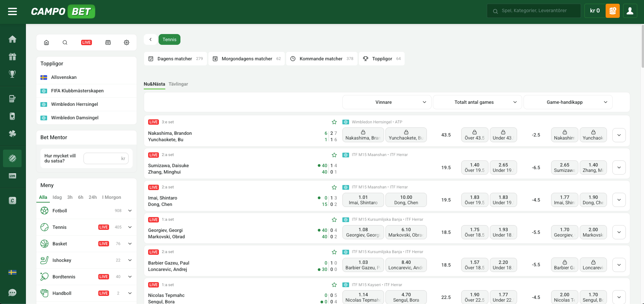Click the Swedish flag language selector

tap(12, 272)
